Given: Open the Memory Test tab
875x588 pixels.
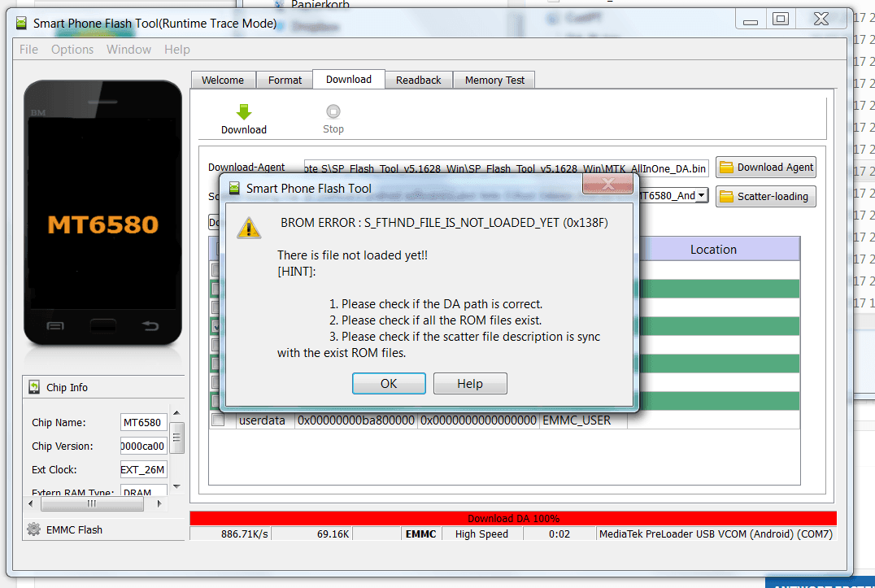Looking at the screenshot, I should click(494, 80).
